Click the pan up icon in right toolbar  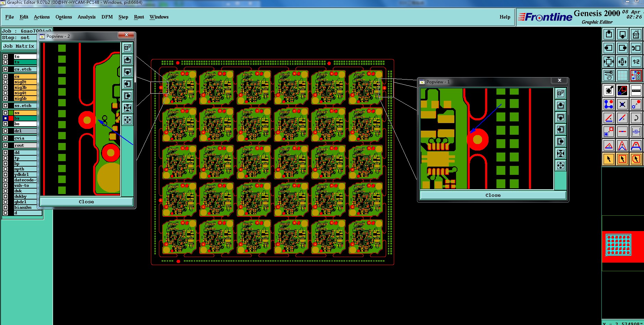[609, 34]
